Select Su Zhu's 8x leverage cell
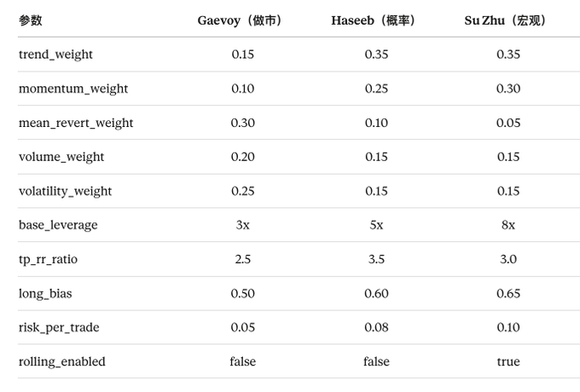 click(x=508, y=225)
